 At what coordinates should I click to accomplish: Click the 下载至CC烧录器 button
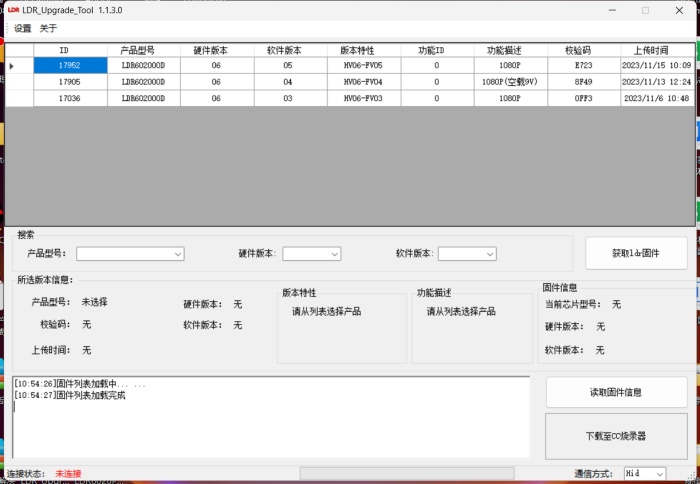point(616,436)
